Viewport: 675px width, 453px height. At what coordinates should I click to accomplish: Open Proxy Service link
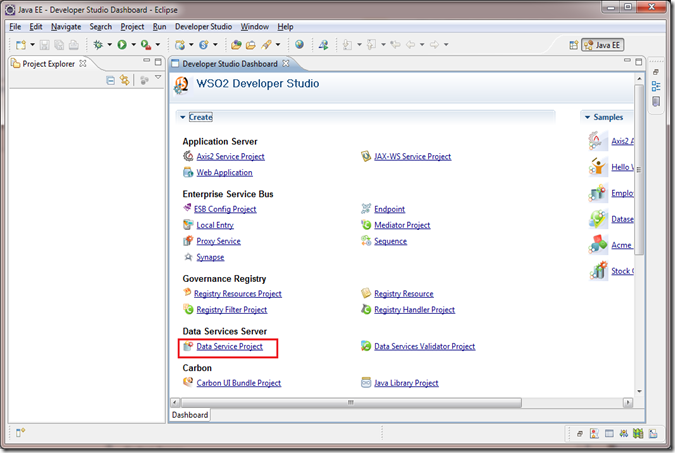coord(218,241)
